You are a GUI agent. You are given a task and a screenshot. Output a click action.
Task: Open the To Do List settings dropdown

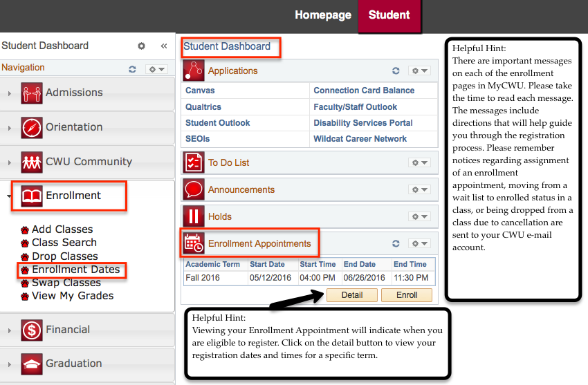pos(419,162)
